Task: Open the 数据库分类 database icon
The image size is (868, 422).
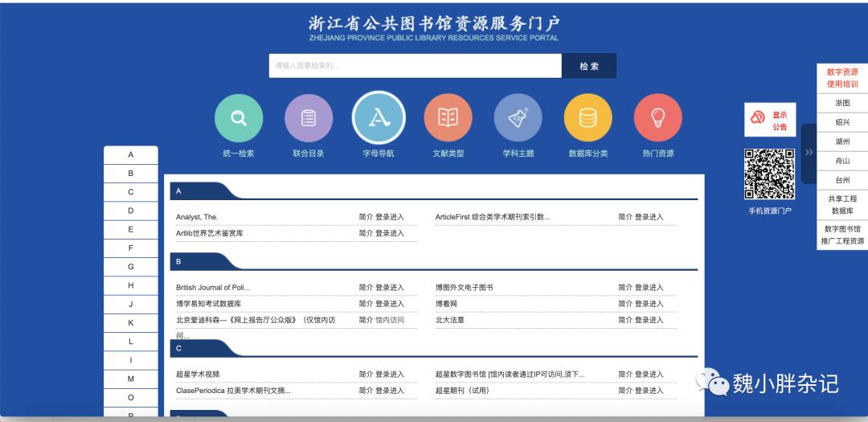Action: (x=588, y=118)
